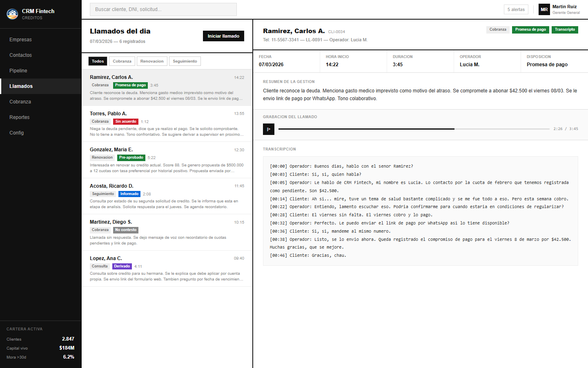Select the Todos filter tab

click(x=98, y=61)
